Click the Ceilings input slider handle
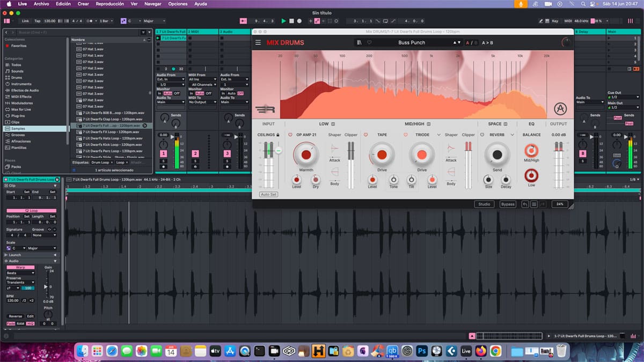Viewport: 644px width, 362px height. click(278, 151)
